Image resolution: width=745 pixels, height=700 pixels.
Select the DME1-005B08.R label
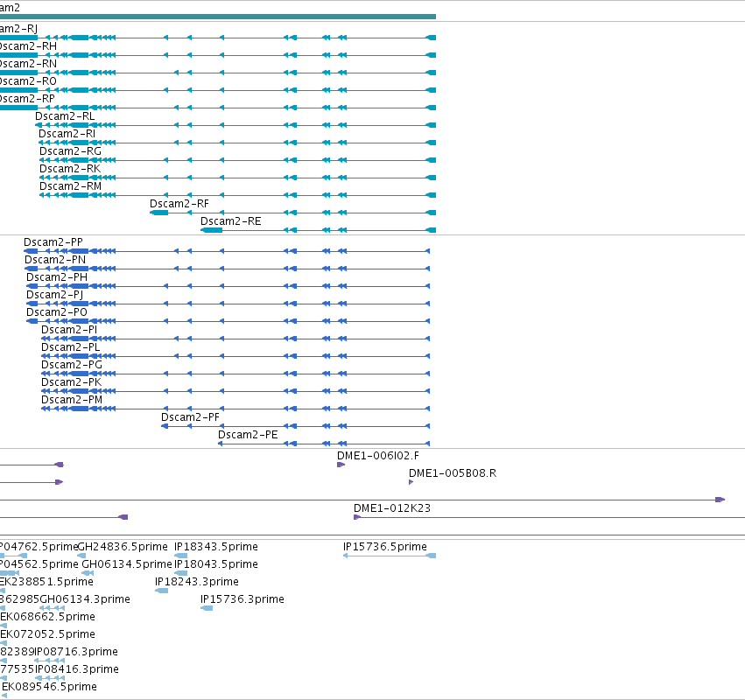pos(453,474)
